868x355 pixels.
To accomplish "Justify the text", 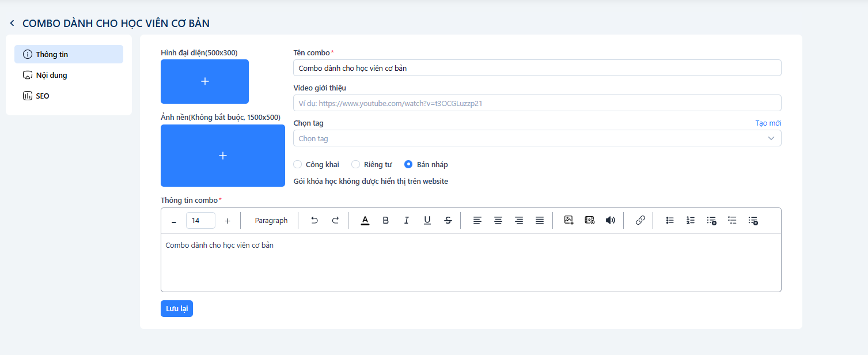I will click(540, 220).
